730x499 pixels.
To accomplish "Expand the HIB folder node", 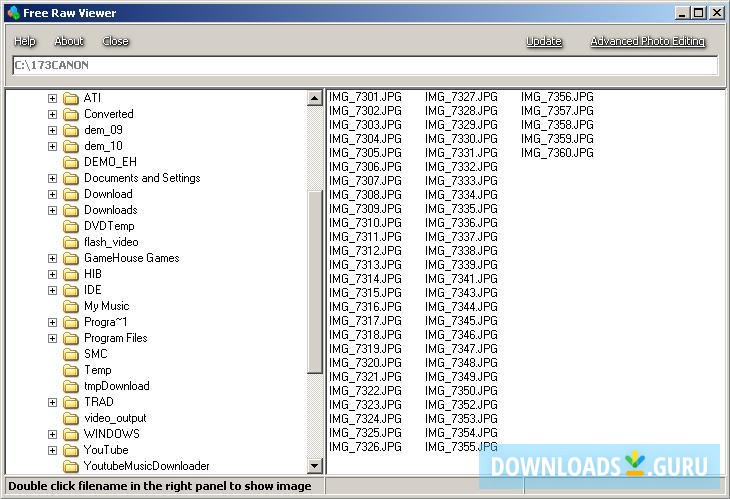I will click(x=53, y=274).
